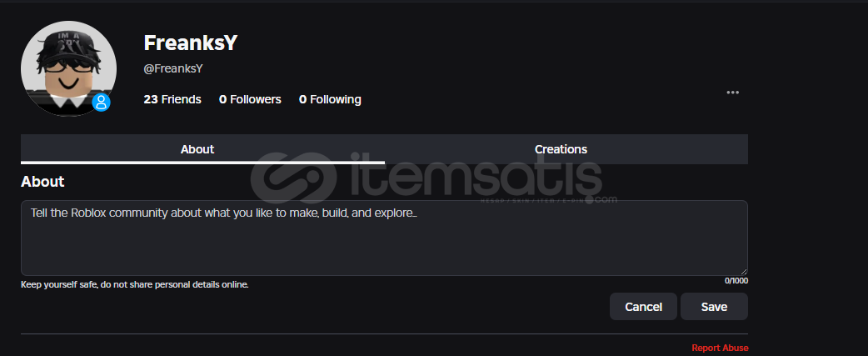Click the About section heading

42,181
